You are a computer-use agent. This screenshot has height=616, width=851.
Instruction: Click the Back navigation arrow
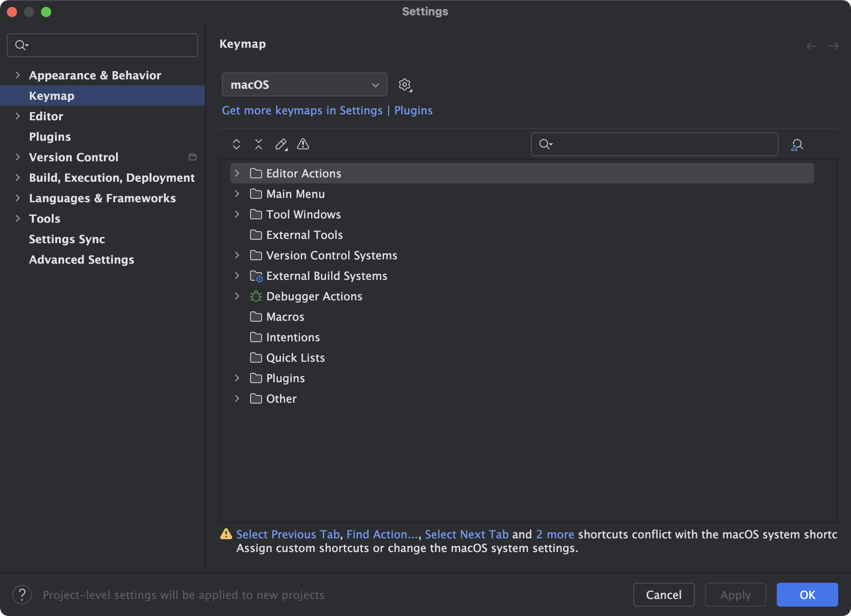pos(811,46)
